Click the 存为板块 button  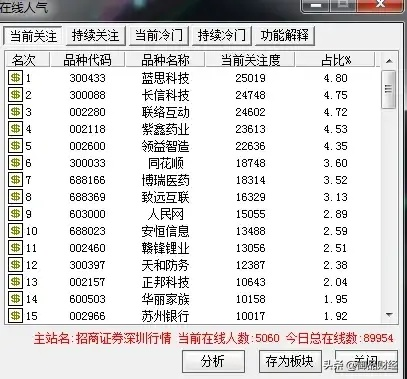point(290,361)
